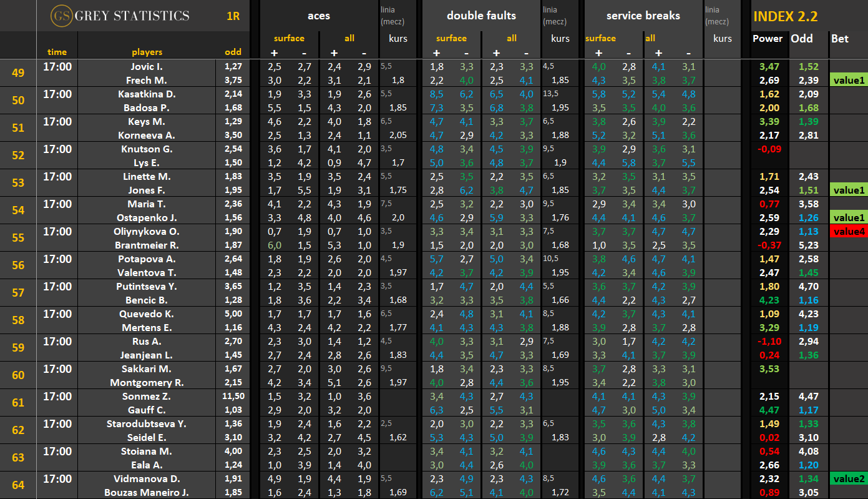Click the INDEX 2.2 heading

point(786,17)
